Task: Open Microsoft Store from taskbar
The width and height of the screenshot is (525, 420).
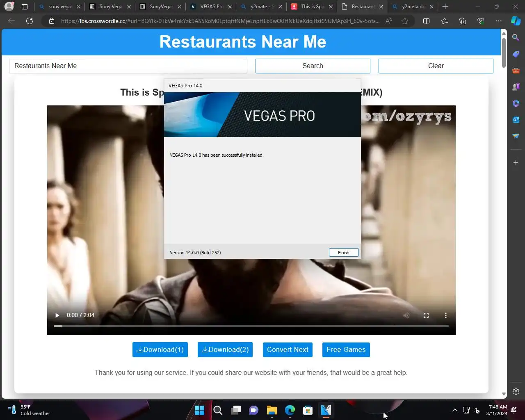Action: click(308, 410)
